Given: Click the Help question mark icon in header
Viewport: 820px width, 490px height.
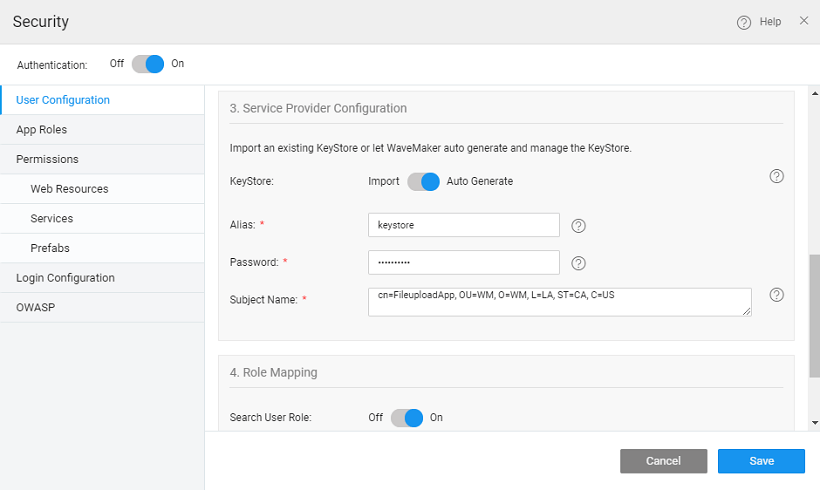Looking at the screenshot, I should 743,22.
